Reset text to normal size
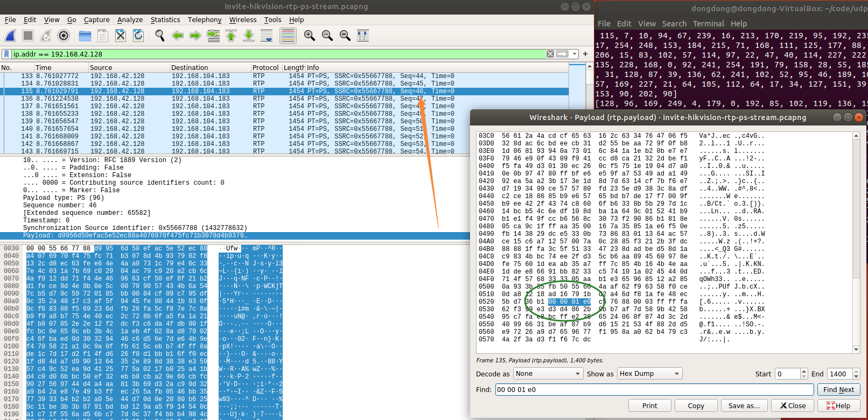The height and width of the screenshot is (420, 868). tap(345, 36)
